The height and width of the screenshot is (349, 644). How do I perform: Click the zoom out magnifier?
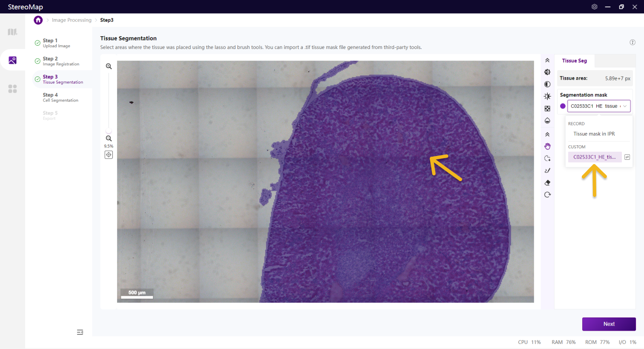(109, 138)
